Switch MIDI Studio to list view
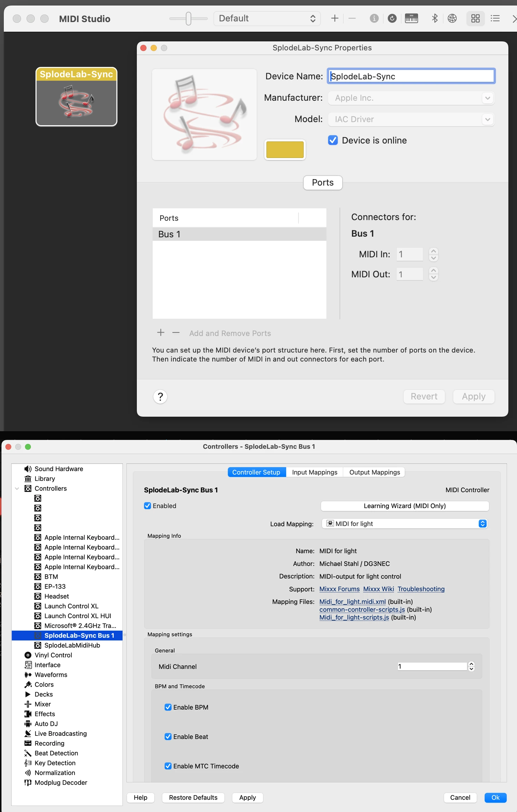Screen dimensions: 517x812 coord(495,18)
